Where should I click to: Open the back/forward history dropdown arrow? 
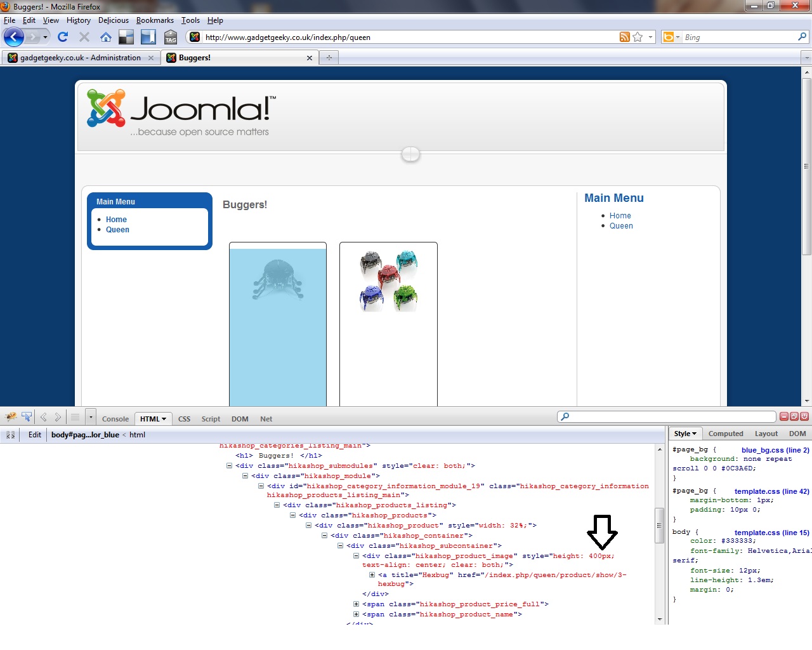coord(45,37)
